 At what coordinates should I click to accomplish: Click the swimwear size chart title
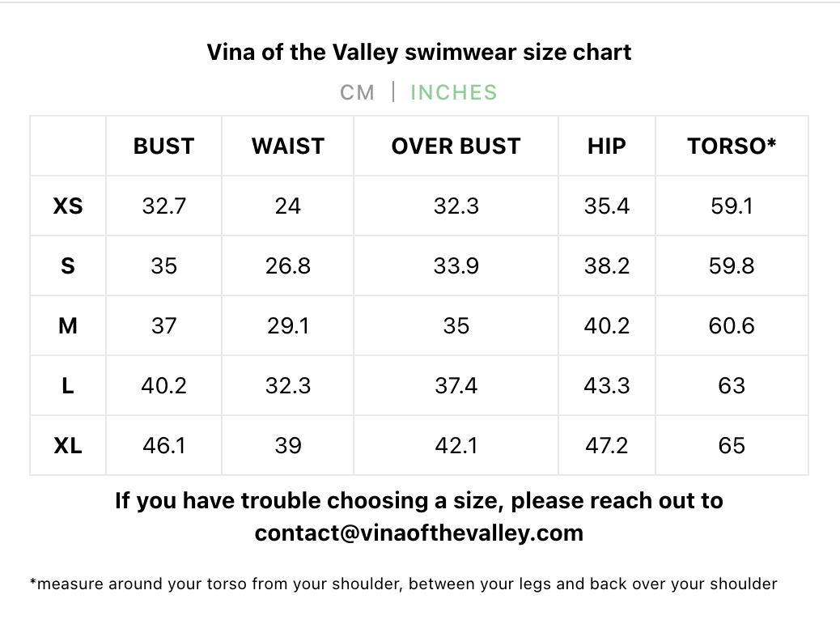(x=419, y=53)
